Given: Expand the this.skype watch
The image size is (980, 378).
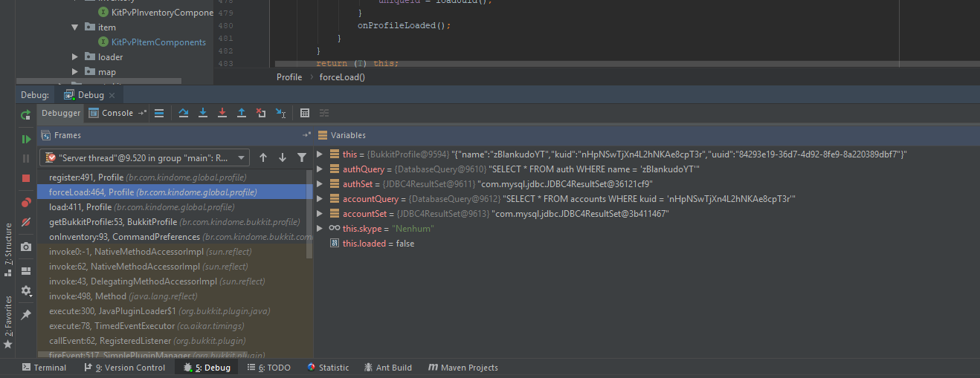Looking at the screenshot, I should pos(320,229).
